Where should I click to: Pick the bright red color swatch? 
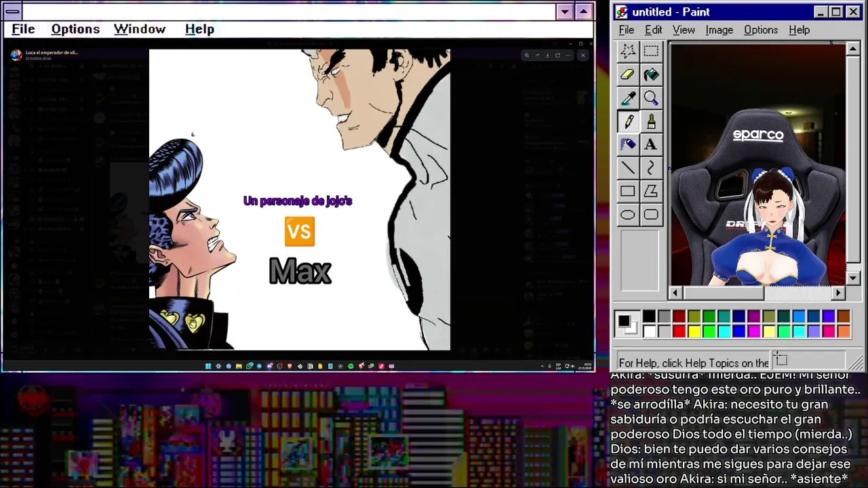pyautogui.click(x=679, y=331)
